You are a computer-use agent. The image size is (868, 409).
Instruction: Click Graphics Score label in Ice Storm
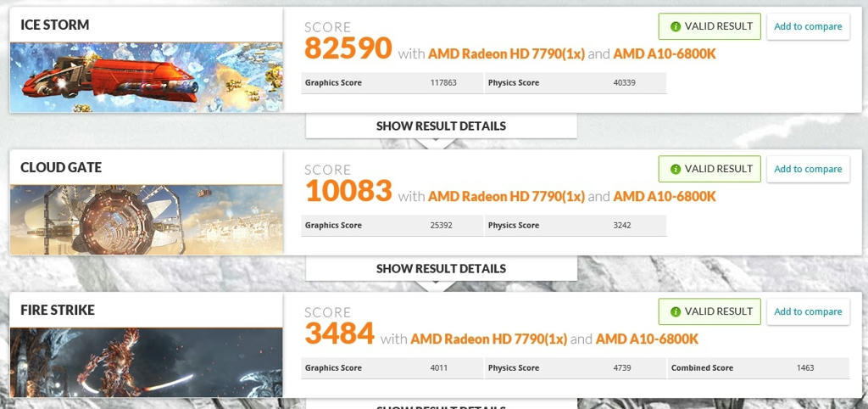pos(333,83)
